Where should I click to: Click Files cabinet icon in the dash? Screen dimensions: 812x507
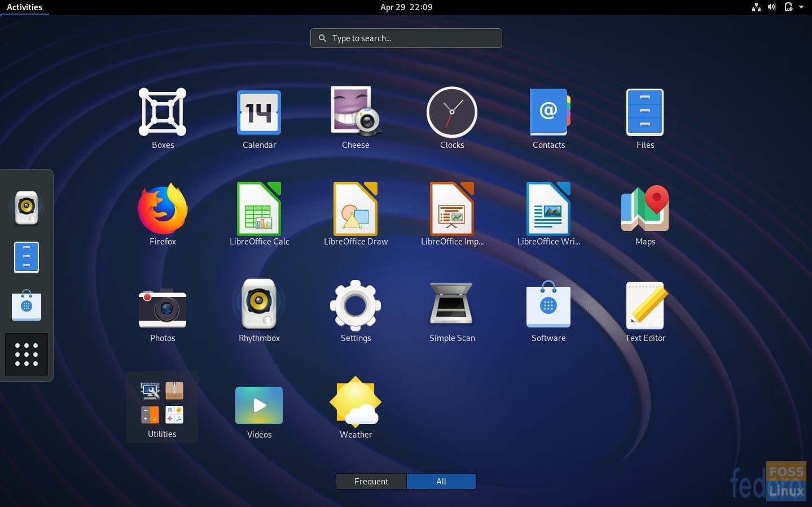click(27, 257)
